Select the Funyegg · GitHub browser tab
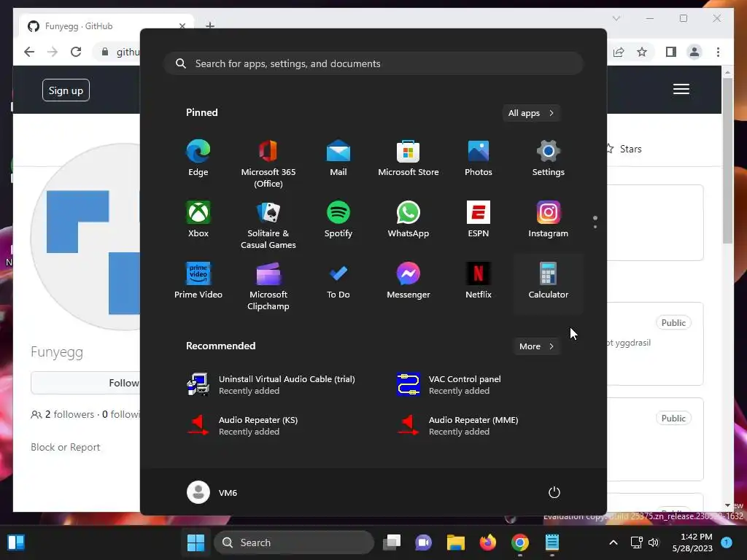The image size is (747, 560). pos(107,26)
